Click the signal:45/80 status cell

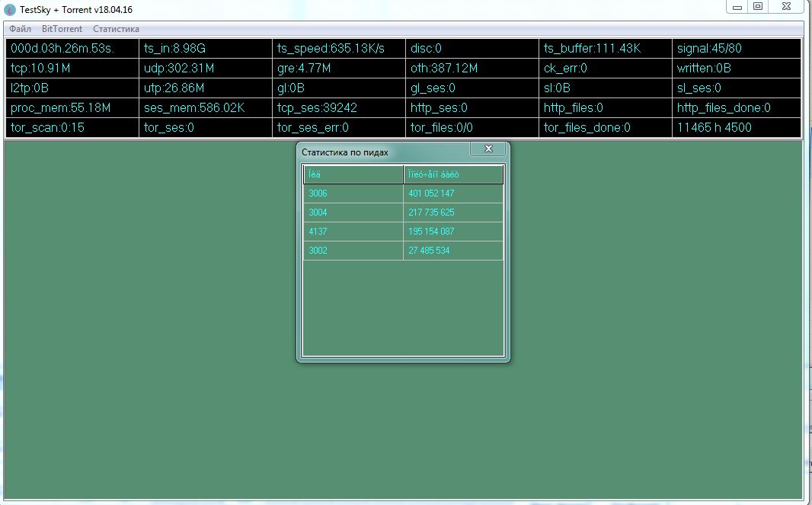[x=737, y=49]
